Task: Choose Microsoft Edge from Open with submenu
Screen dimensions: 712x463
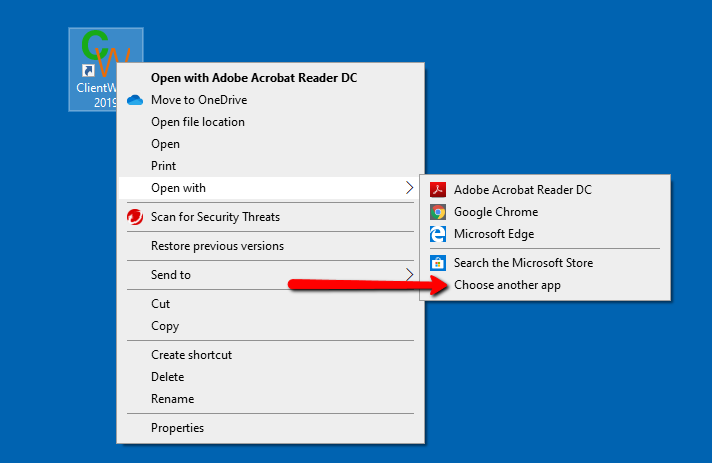Action: [x=545, y=234]
